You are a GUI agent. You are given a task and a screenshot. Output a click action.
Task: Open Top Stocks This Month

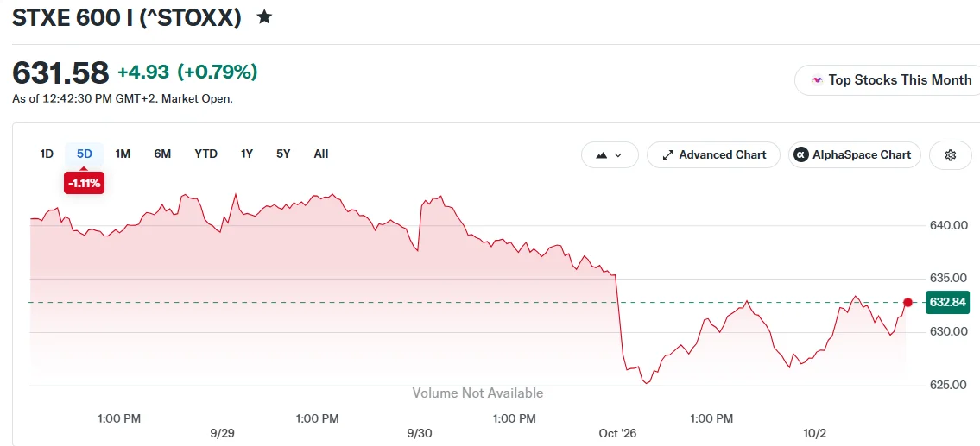click(x=888, y=80)
